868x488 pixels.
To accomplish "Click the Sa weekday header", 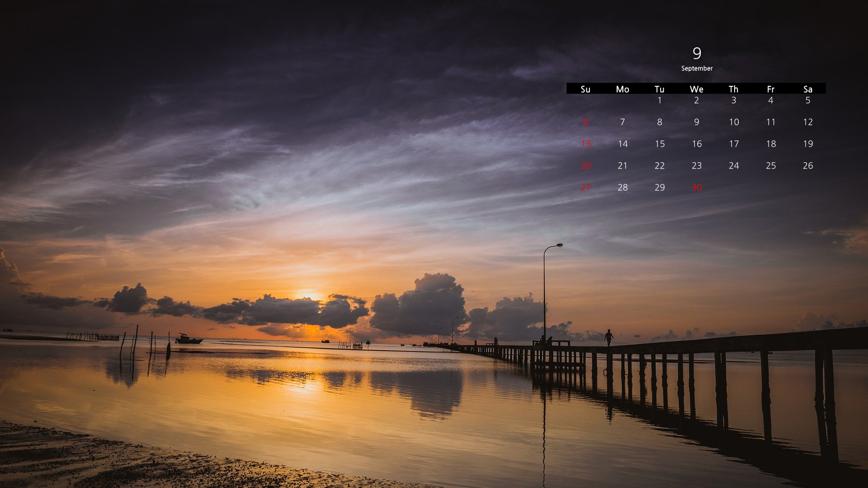I will coord(807,89).
